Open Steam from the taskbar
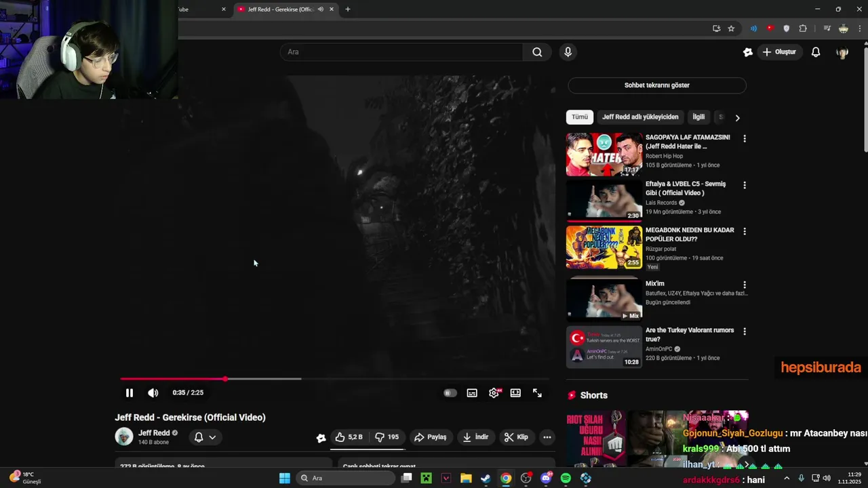Viewport: 868px width, 488px height. pyautogui.click(x=486, y=479)
